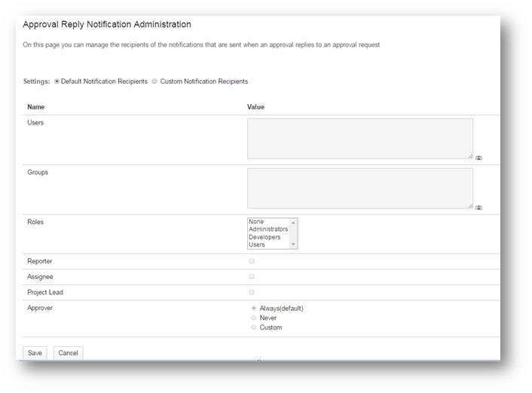The height and width of the screenshot is (393, 532).
Task: Choose Administrators in the Roles list
Action: coord(268,229)
